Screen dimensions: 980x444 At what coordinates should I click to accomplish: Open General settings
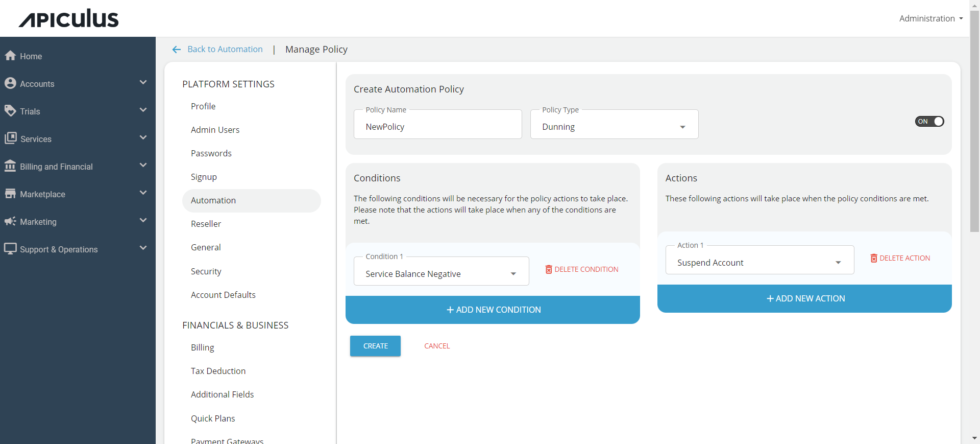[x=206, y=247]
